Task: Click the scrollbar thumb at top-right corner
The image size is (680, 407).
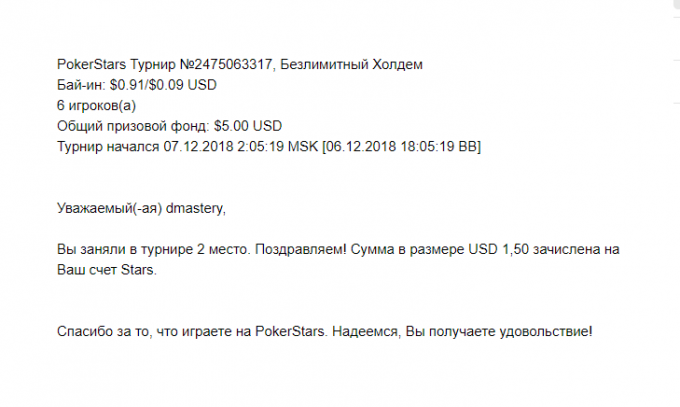Action: (x=677, y=2)
